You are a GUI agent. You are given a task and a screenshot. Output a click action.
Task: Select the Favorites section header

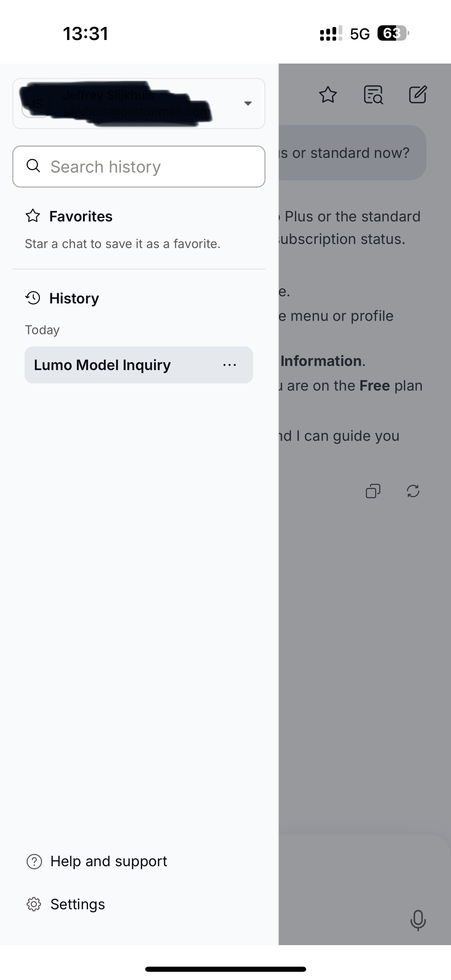pos(81,216)
